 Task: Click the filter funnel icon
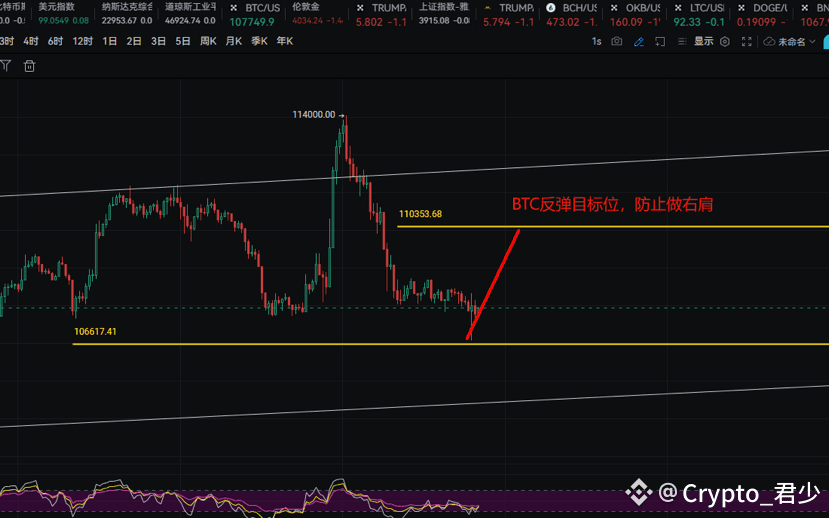coord(6,66)
